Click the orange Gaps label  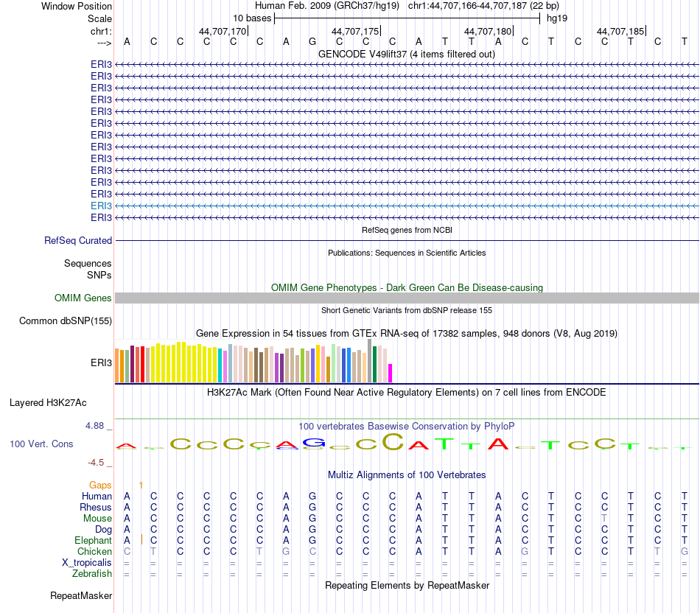click(x=100, y=485)
